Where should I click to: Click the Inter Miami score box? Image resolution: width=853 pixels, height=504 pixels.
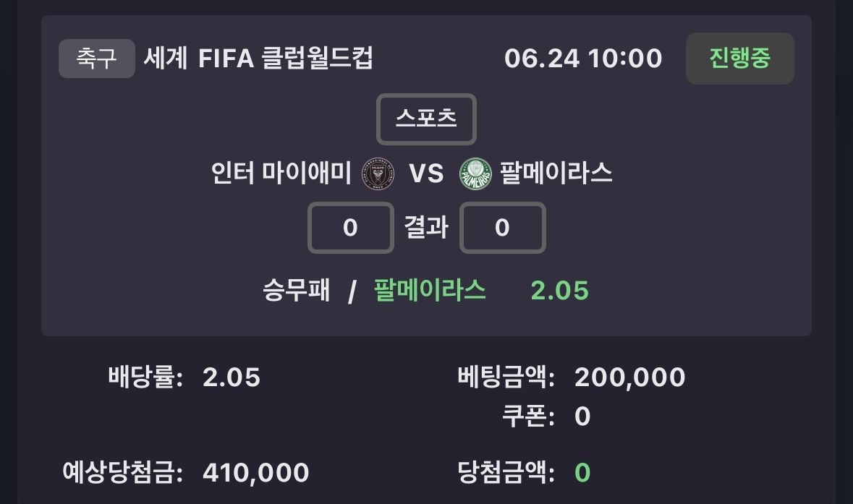(351, 228)
